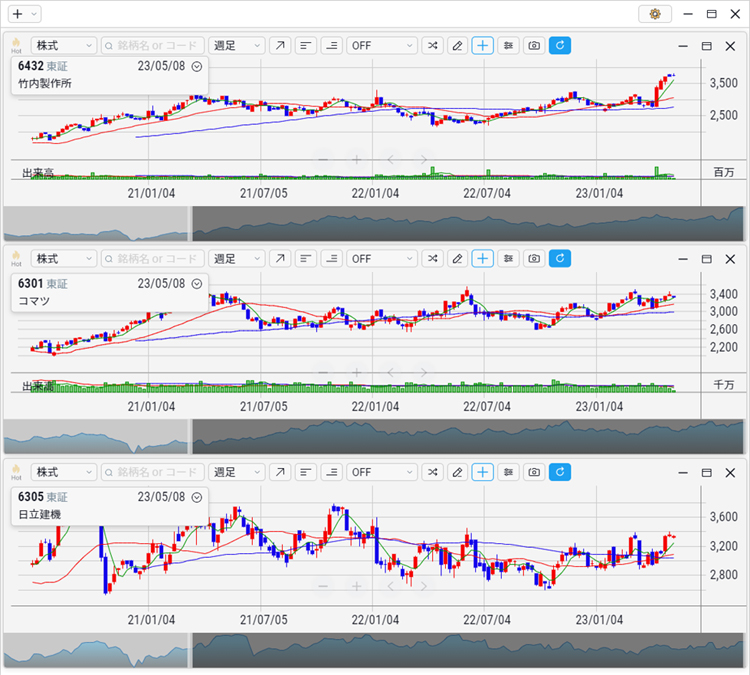
Task: Click the plus add-panel button at top left
Action: (17, 14)
